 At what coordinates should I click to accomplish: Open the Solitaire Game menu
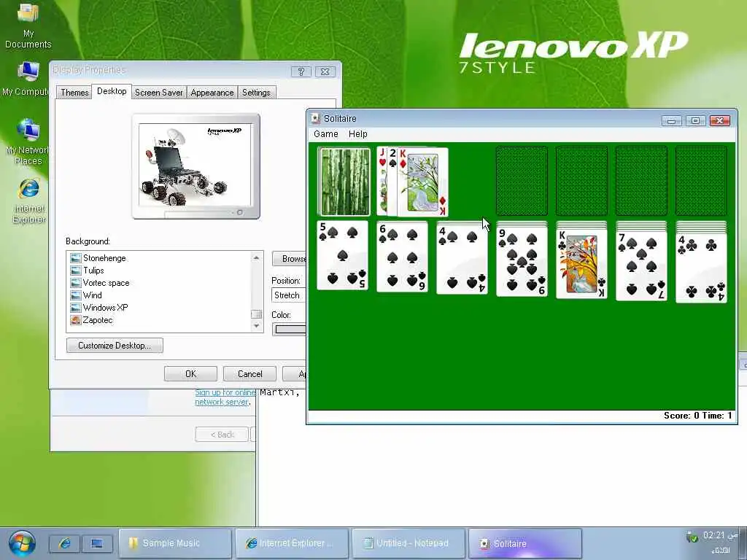[x=326, y=134]
